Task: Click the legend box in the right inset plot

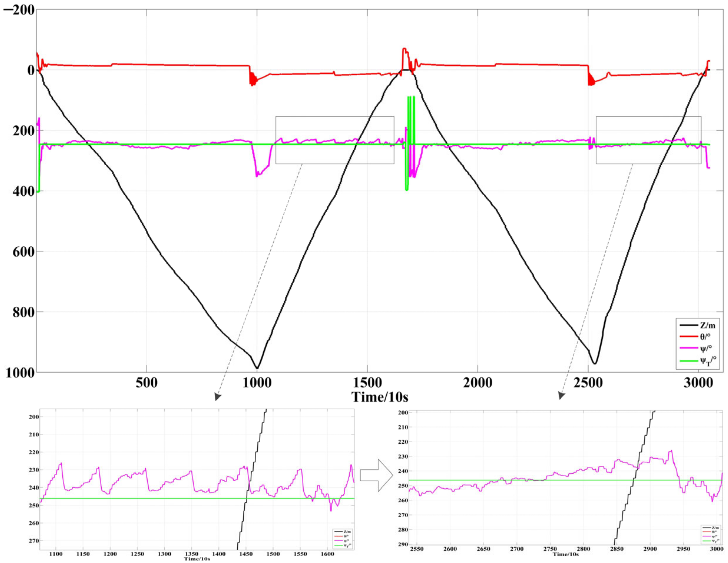Action: click(x=711, y=535)
